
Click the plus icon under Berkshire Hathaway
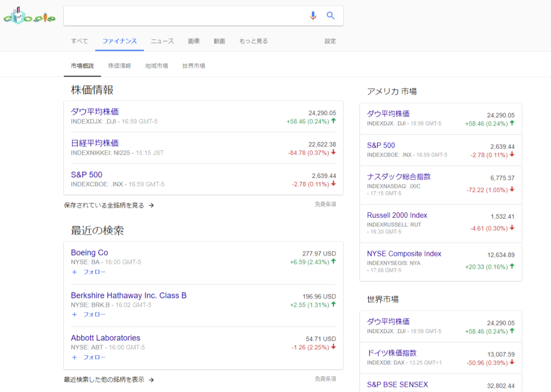74,315
